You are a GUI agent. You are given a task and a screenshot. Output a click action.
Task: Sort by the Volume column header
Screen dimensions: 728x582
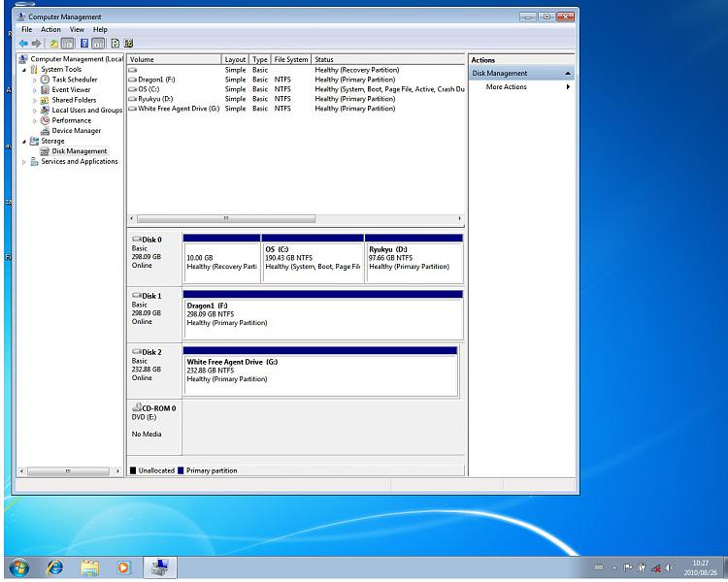click(174, 59)
